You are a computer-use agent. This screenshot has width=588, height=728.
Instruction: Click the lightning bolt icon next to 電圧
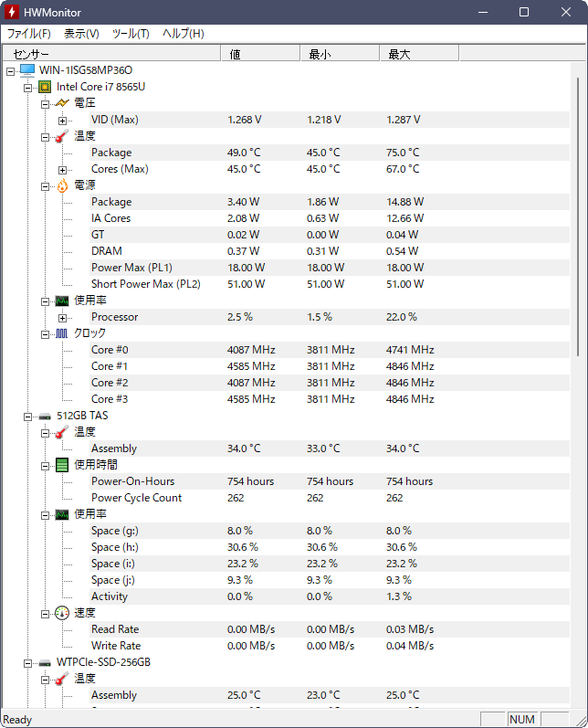point(62,103)
